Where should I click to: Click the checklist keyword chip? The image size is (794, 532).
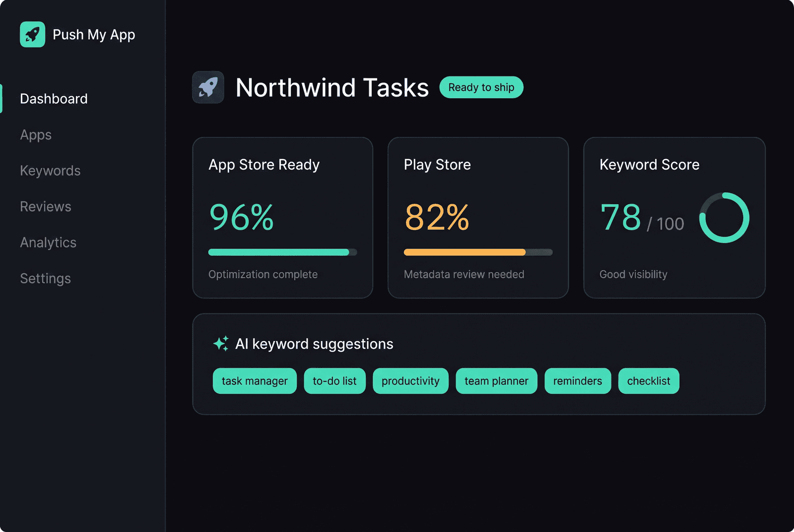(649, 381)
